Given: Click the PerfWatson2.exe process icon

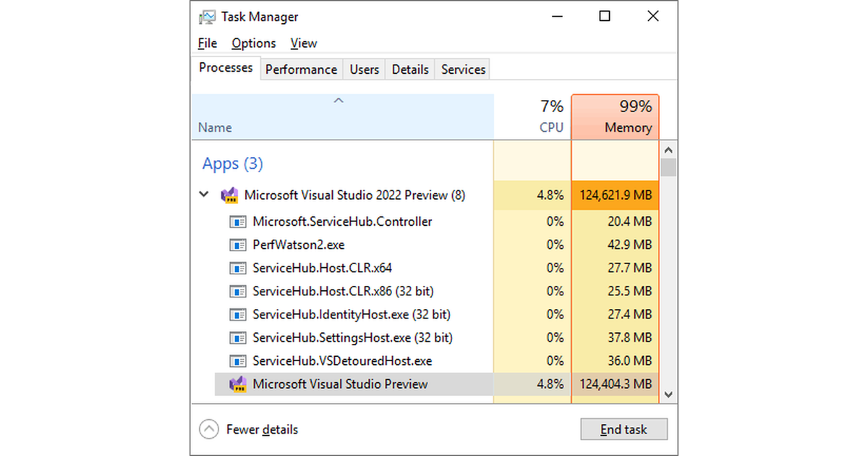Looking at the screenshot, I should tap(238, 245).
